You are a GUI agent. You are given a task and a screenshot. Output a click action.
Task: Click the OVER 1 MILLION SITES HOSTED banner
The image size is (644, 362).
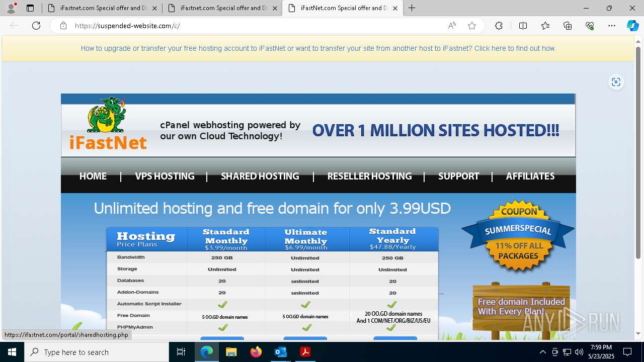click(x=435, y=131)
